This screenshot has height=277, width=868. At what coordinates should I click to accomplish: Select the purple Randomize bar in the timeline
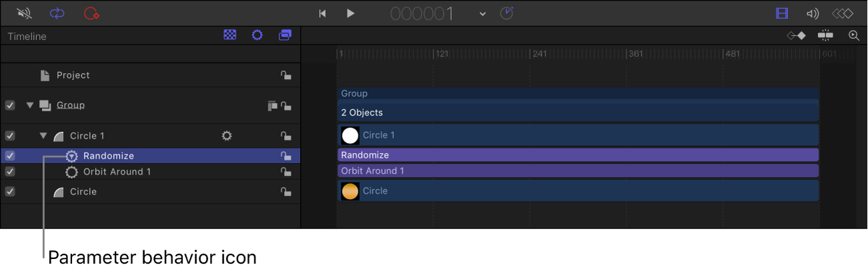click(577, 155)
